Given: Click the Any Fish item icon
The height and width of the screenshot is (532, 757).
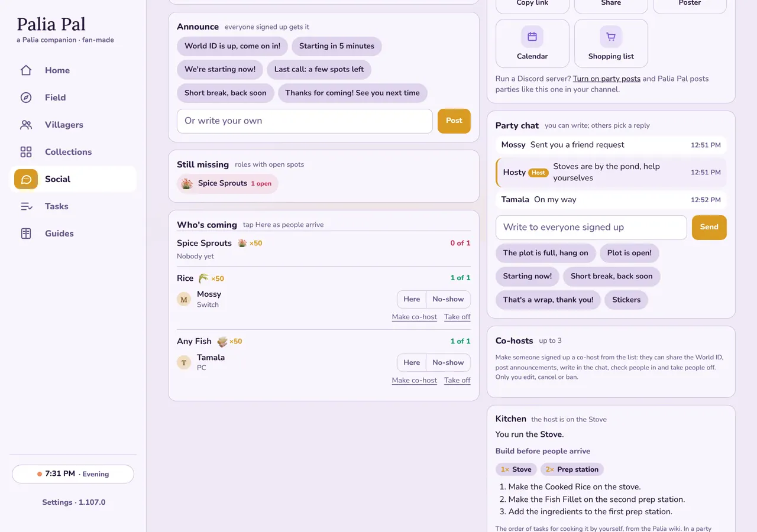Looking at the screenshot, I should [x=222, y=341].
